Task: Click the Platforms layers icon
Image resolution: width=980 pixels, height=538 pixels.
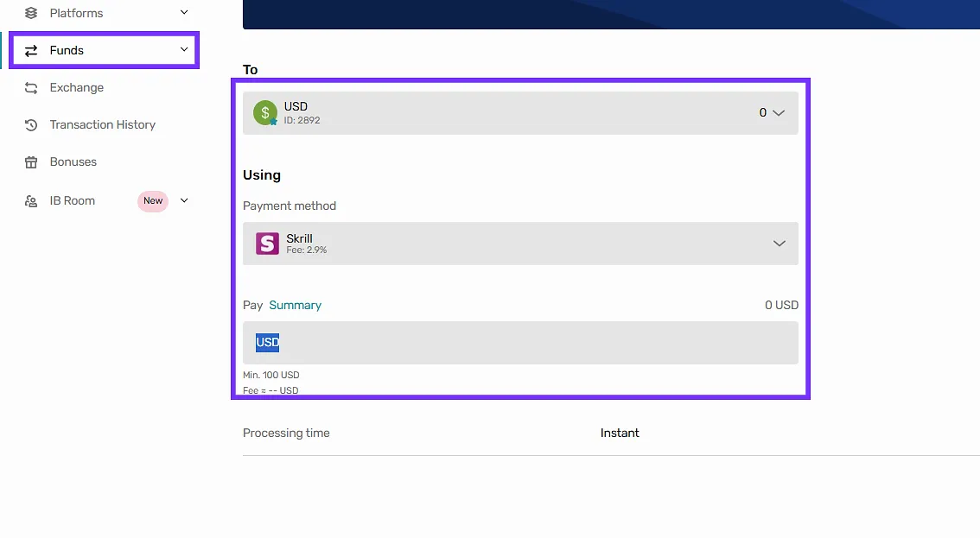Action: 31,13
